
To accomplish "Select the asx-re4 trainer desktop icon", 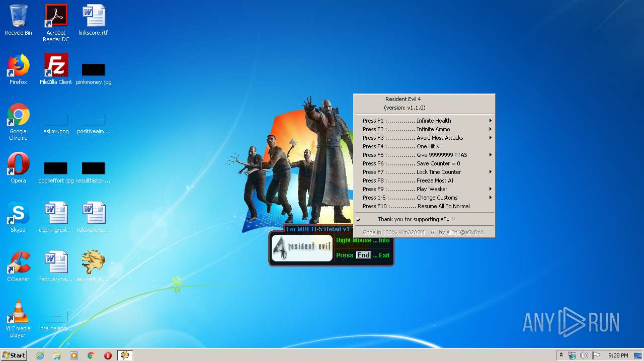I will pyautogui.click(x=94, y=266).
